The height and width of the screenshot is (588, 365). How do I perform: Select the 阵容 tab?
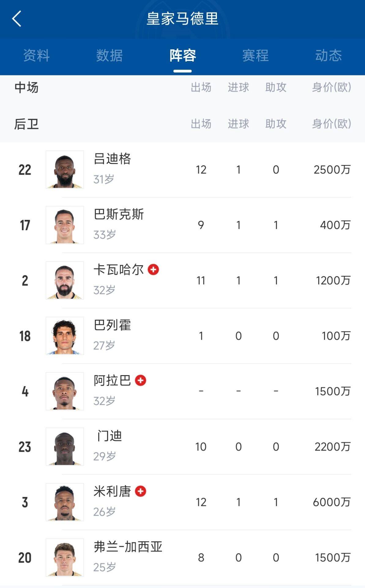183,55
